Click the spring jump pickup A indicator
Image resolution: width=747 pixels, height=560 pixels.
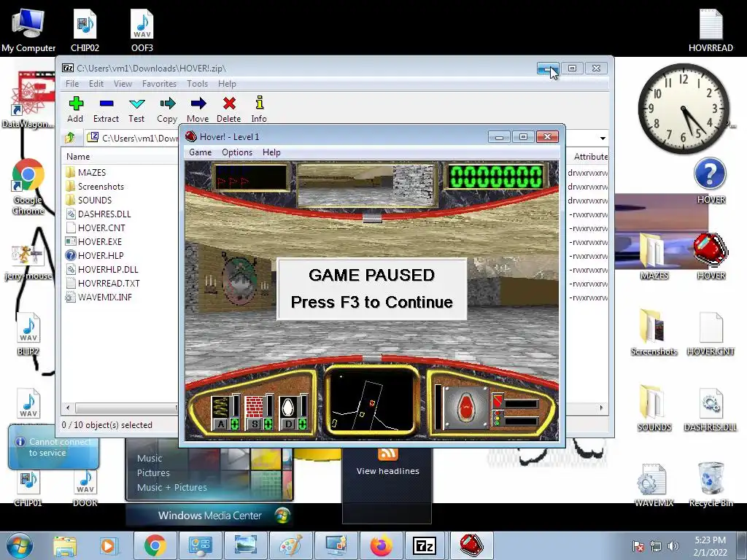225,413
